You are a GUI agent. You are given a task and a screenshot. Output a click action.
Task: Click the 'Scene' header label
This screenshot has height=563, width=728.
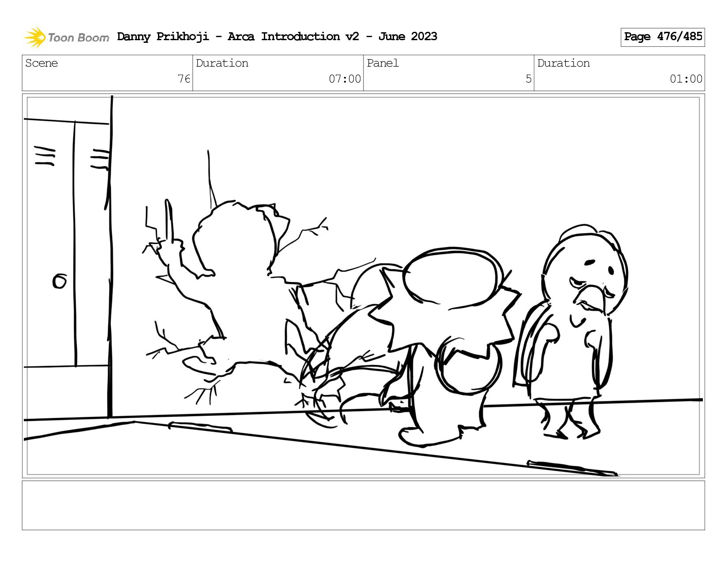click(x=41, y=63)
